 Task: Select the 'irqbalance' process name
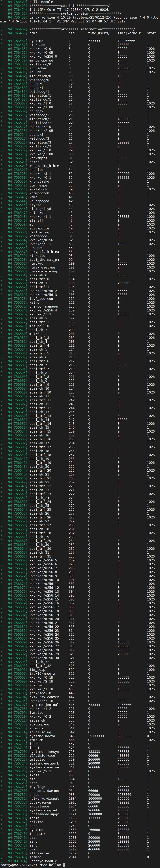pyautogui.click(x=39, y=807)
